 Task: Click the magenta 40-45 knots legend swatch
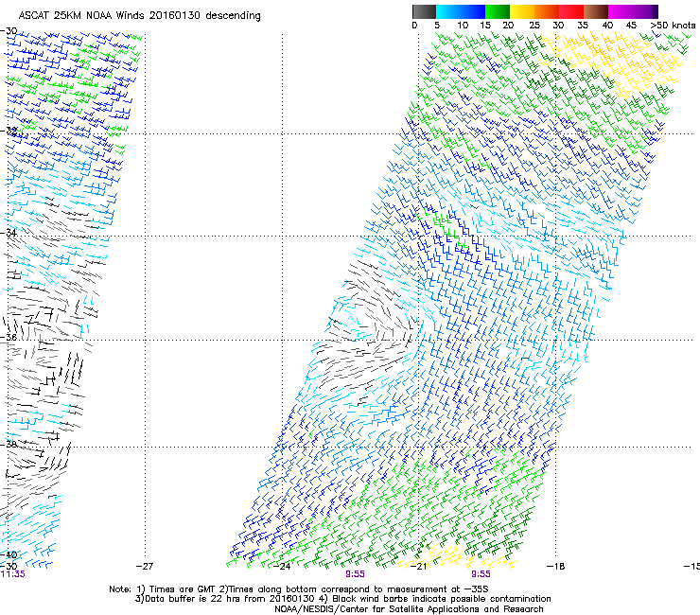[621, 11]
